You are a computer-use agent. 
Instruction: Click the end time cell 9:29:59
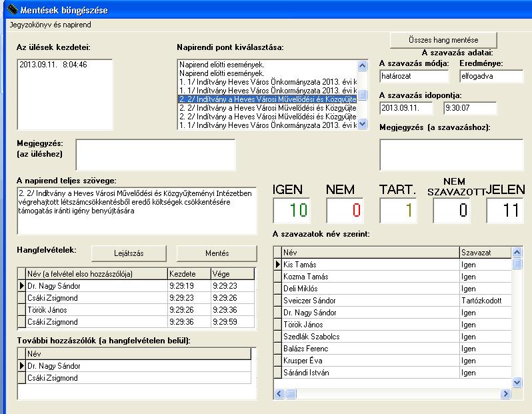(233, 322)
